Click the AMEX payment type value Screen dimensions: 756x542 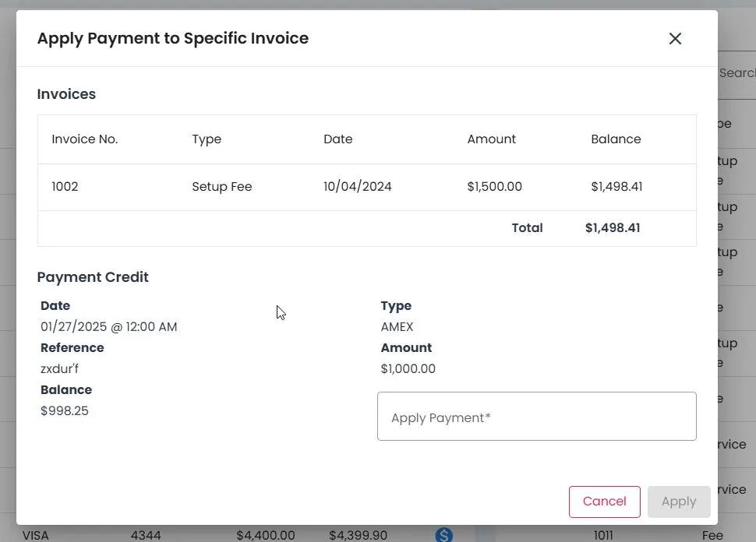[397, 327]
